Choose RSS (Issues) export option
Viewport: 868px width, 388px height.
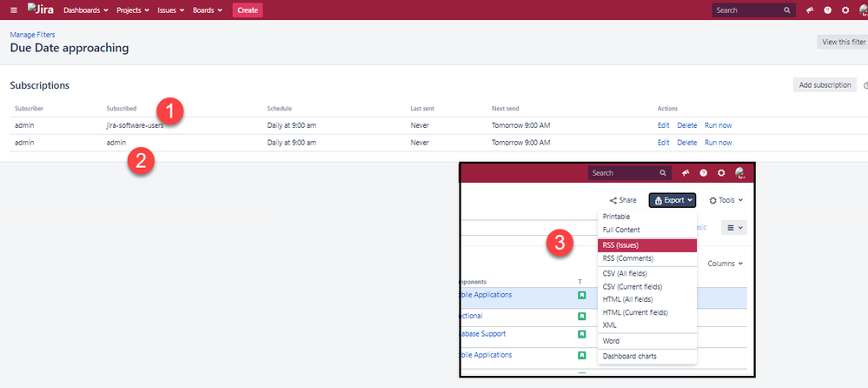coord(647,245)
